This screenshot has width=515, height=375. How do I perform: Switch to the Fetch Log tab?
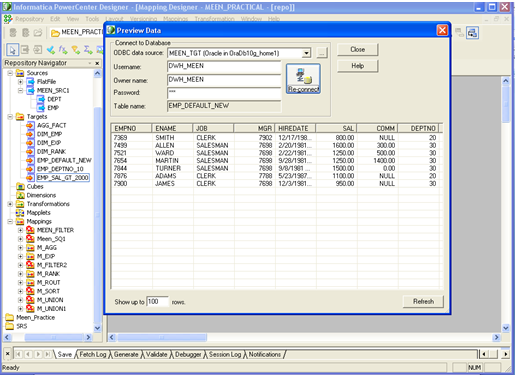point(93,354)
